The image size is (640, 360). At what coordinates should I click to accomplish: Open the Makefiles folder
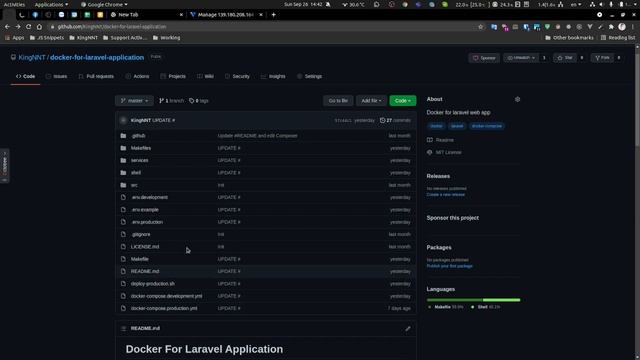[x=141, y=148]
